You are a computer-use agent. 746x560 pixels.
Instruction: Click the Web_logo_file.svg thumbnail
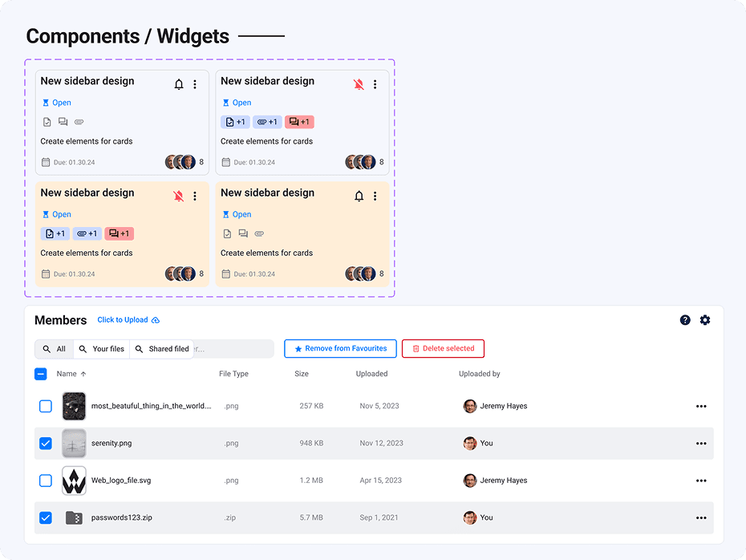74,481
